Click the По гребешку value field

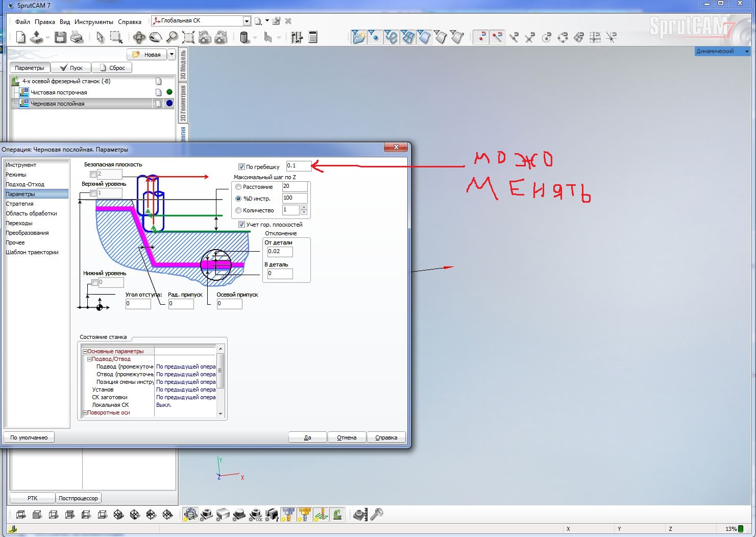pos(299,166)
